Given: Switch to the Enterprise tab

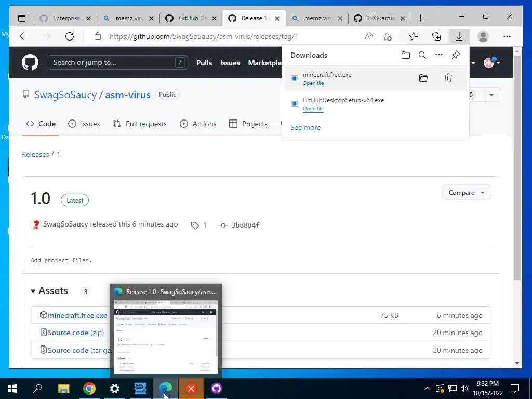Looking at the screenshot, I should point(65,18).
